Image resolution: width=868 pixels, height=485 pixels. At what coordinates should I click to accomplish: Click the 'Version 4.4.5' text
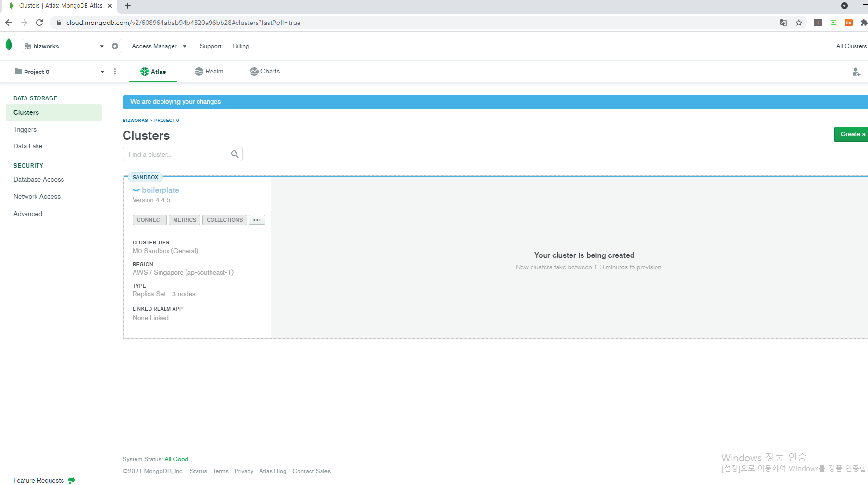click(151, 200)
